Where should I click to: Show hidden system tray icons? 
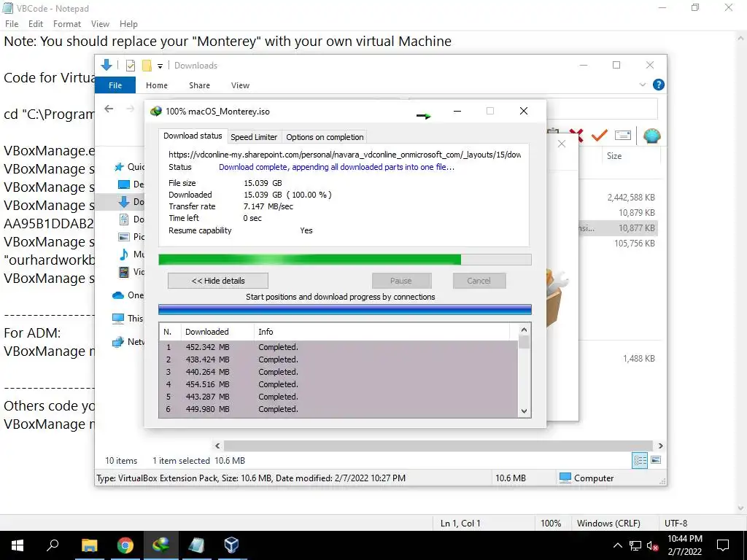click(617, 545)
